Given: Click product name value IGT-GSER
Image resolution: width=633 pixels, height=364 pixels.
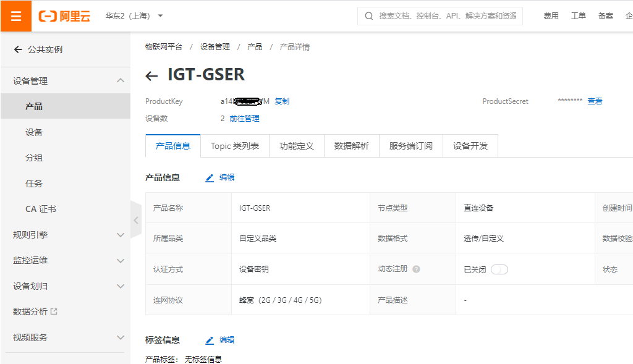Looking at the screenshot, I should [255, 208].
